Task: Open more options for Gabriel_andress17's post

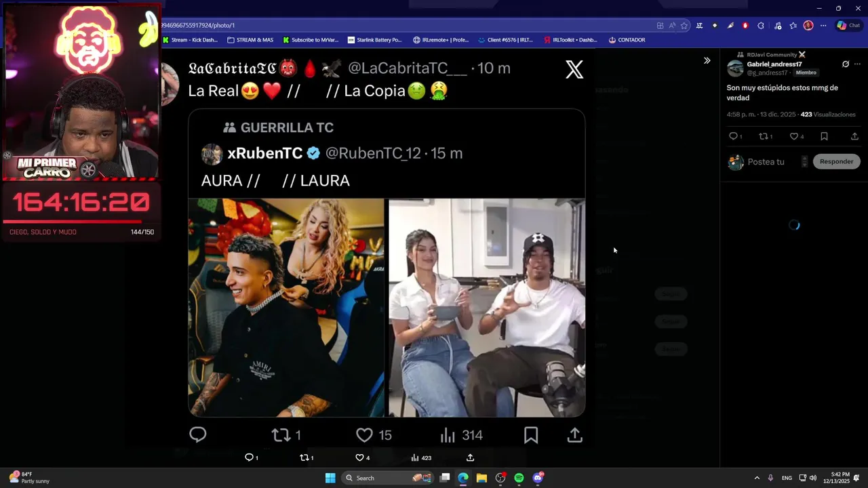Action: click(x=857, y=64)
